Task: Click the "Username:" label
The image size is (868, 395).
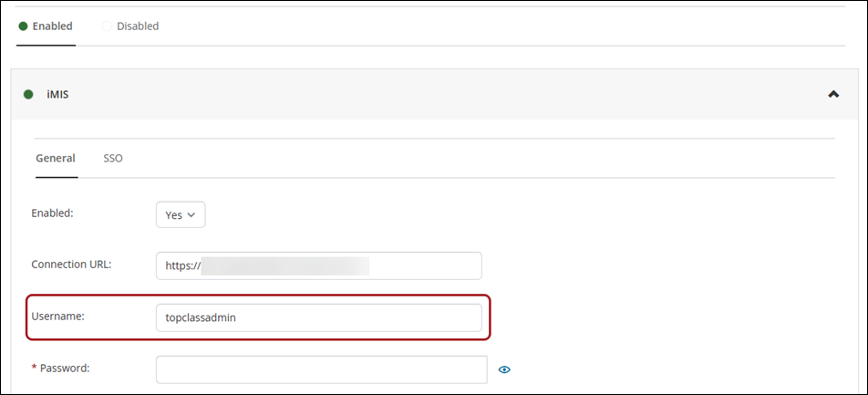Action: [57, 316]
